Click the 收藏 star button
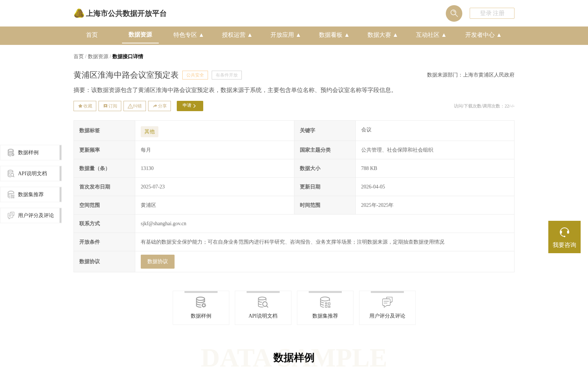Screen dimensions: 588x368 click(85, 106)
